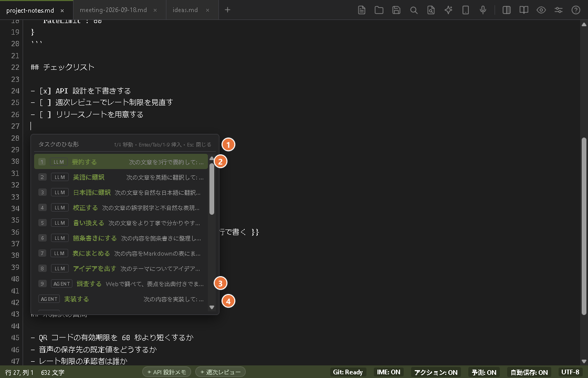Toggle 予測: ON in the status bar
The height and width of the screenshot is (378, 588).
484,372
